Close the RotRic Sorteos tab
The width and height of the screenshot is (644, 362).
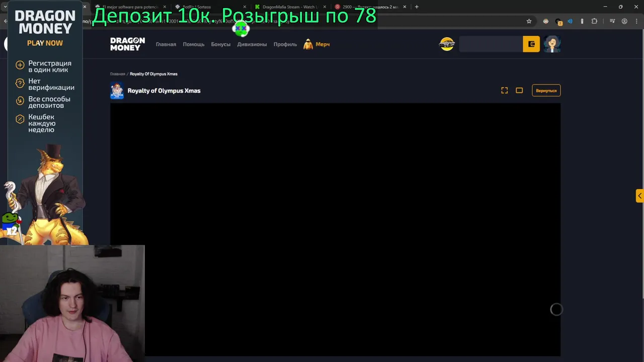[244, 7]
